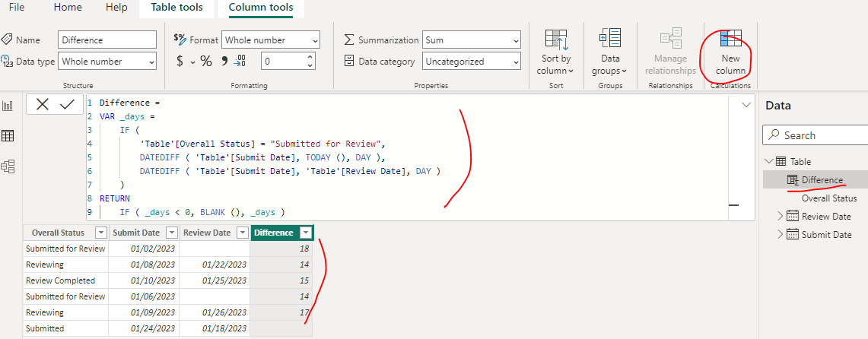868x339 pixels.
Task: Click Difference cell showing 15
Action: click(x=282, y=281)
